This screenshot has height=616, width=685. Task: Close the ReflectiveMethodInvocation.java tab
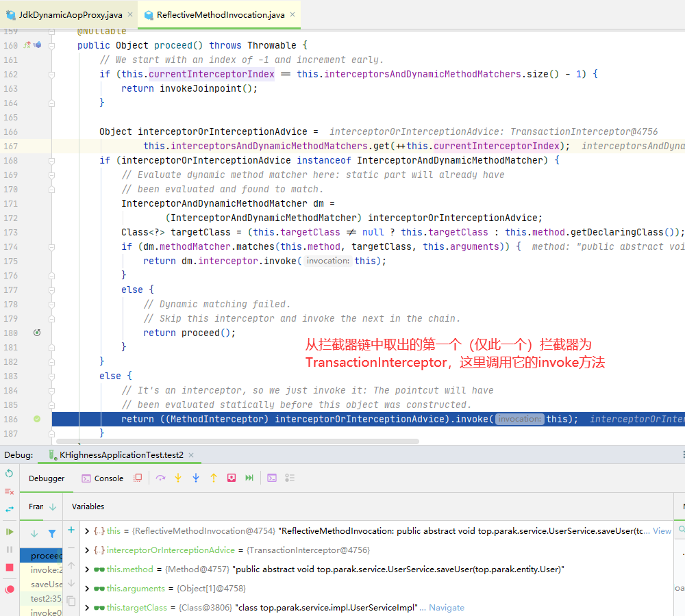point(292,14)
